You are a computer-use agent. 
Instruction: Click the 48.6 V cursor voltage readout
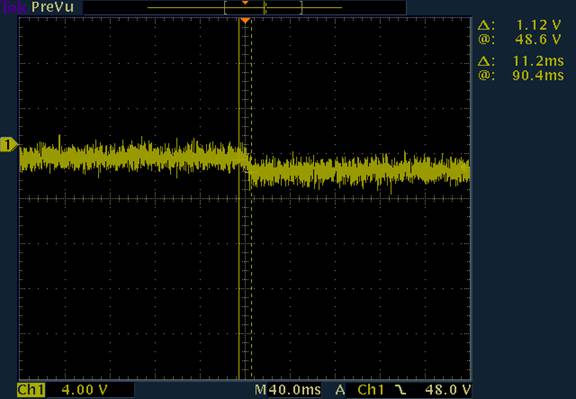(538, 39)
